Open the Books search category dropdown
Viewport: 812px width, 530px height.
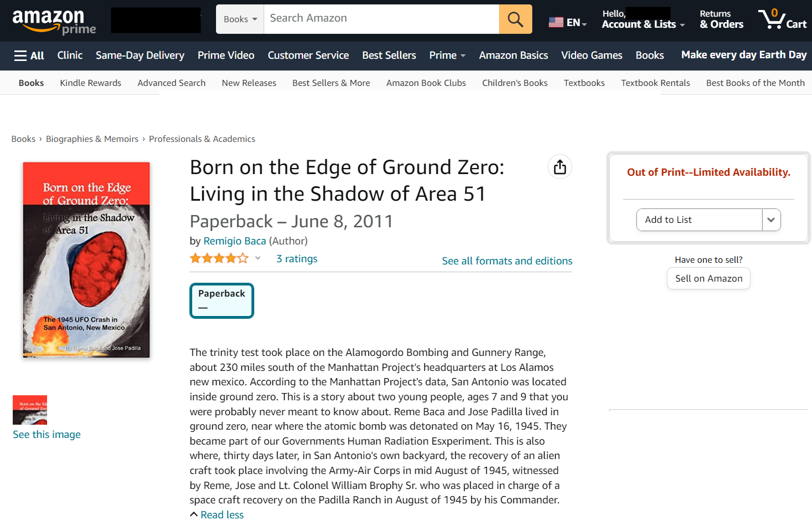coord(240,19)
